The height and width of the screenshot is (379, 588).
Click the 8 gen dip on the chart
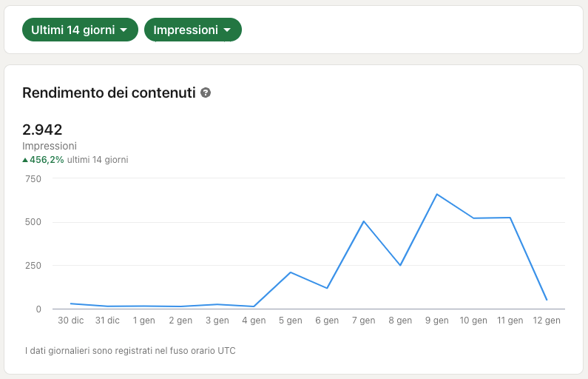pyautogui.click(x=400, y=265)
